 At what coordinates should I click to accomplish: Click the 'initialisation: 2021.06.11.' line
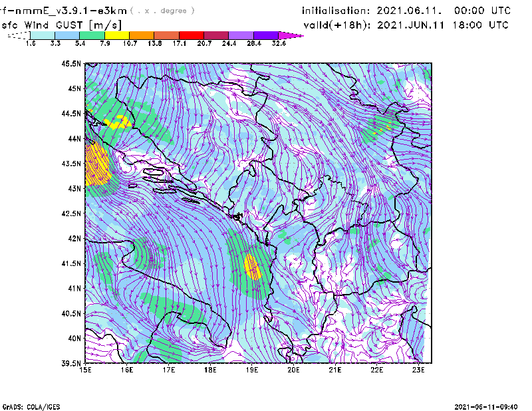click(x=372, y=11)
